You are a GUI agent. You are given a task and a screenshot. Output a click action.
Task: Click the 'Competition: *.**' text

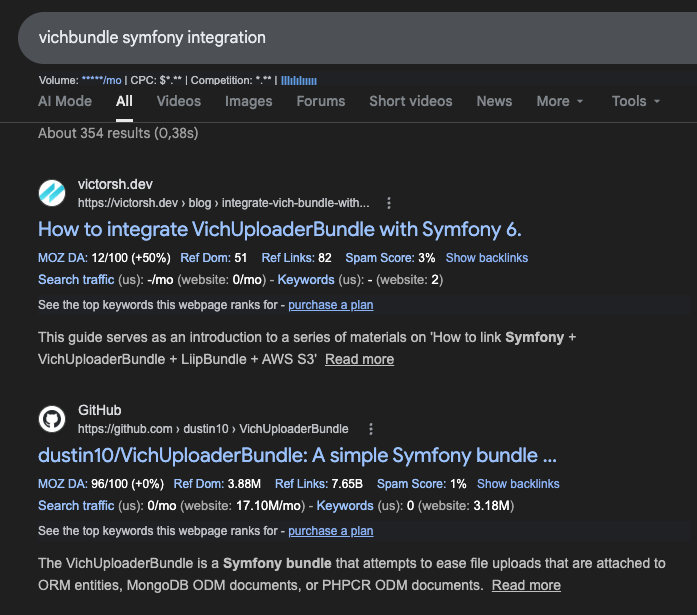point(231,80)
